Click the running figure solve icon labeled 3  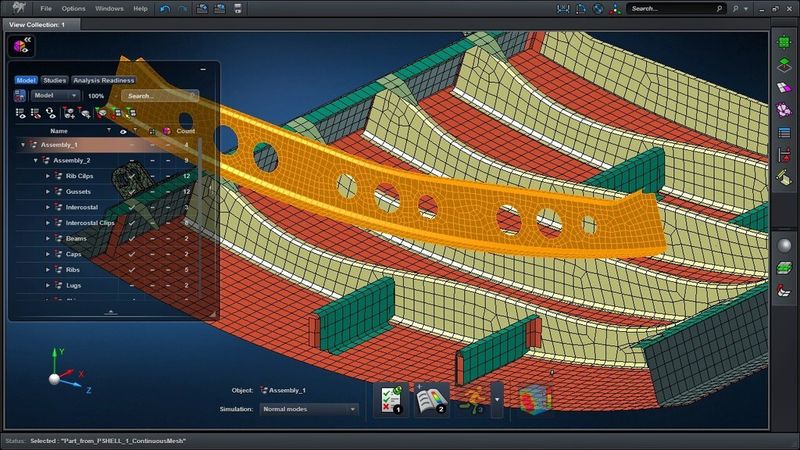(471, 401)
